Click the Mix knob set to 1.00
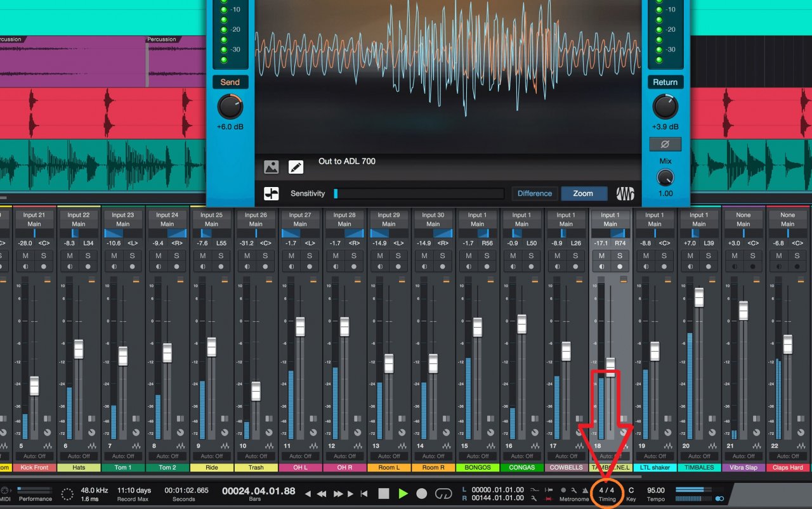Screen dimensions: 812x509 pyautogui.click(x=665, y=178)
